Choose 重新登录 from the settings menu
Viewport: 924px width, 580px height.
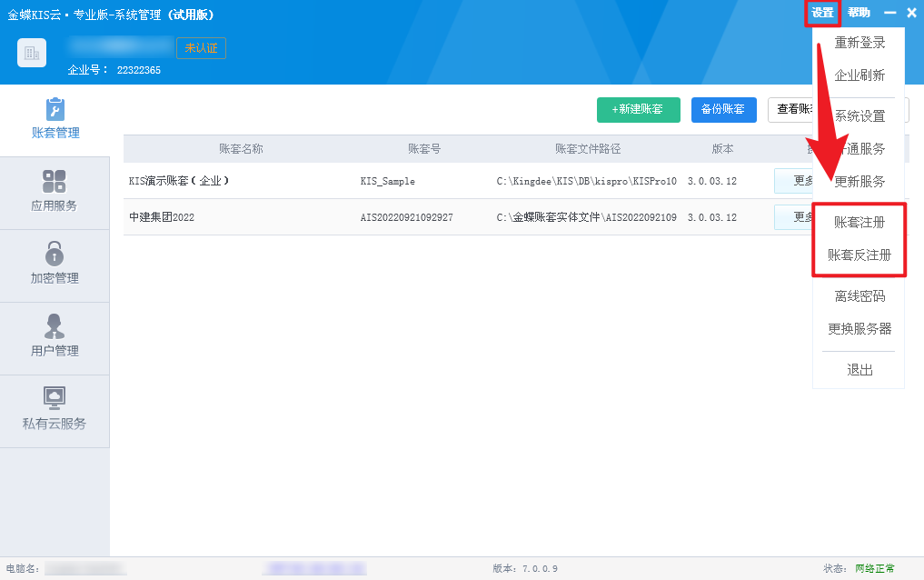point(859,43)
